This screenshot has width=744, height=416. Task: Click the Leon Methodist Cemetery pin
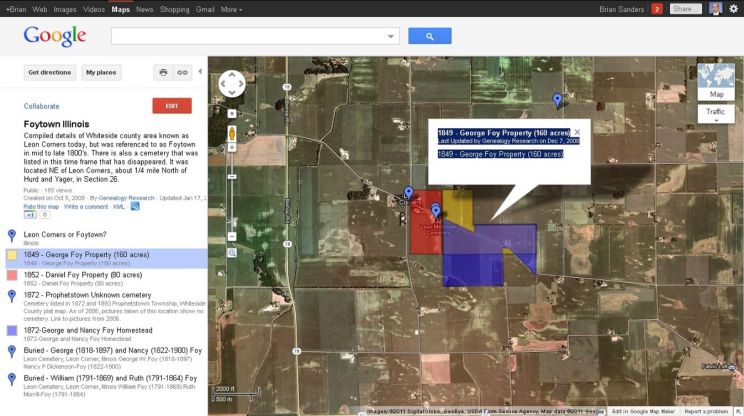point(436,211)
